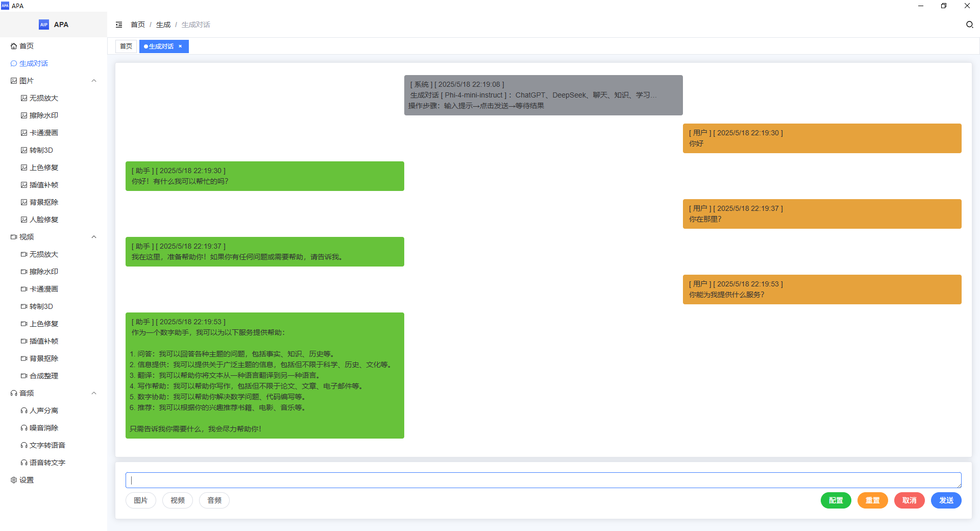Click the assistant reply 你好!有什么我可以帮忙的吗?

coord(264,176)
